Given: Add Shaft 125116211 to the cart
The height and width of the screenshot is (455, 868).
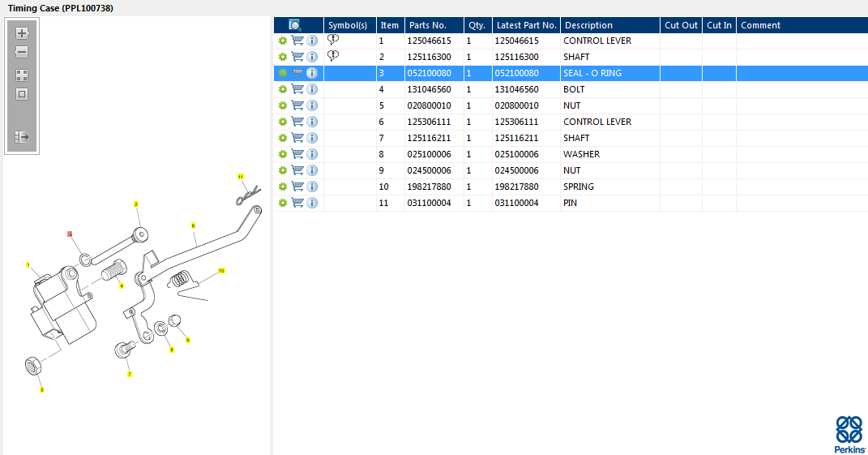Looking at the screenshot, I should (297, 137).
